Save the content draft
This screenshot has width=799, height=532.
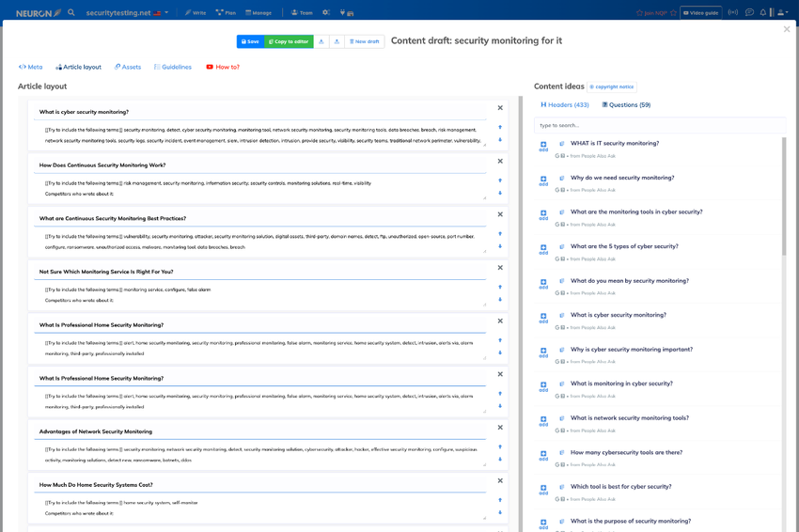click(x=250, y=41)
